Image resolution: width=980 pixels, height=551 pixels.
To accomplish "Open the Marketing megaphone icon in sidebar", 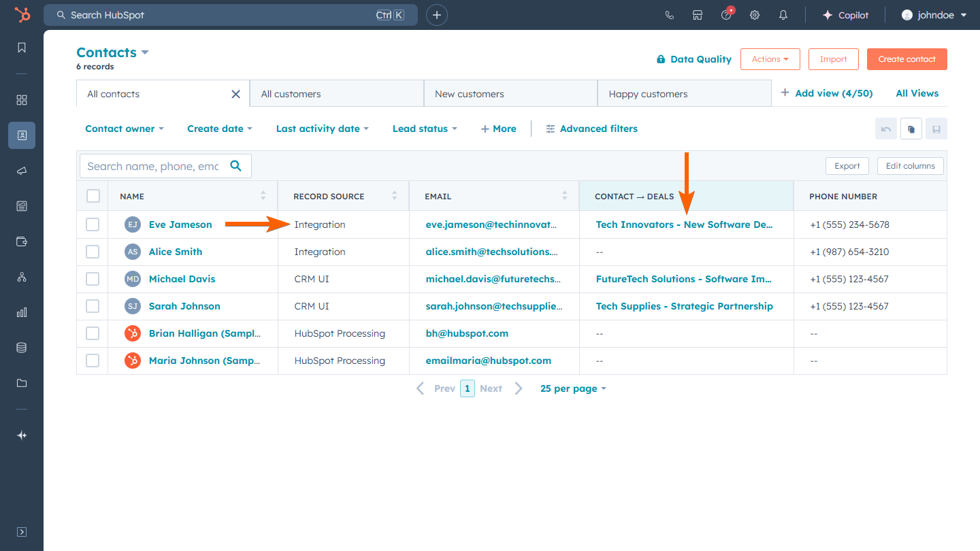I will pos(22,171).
